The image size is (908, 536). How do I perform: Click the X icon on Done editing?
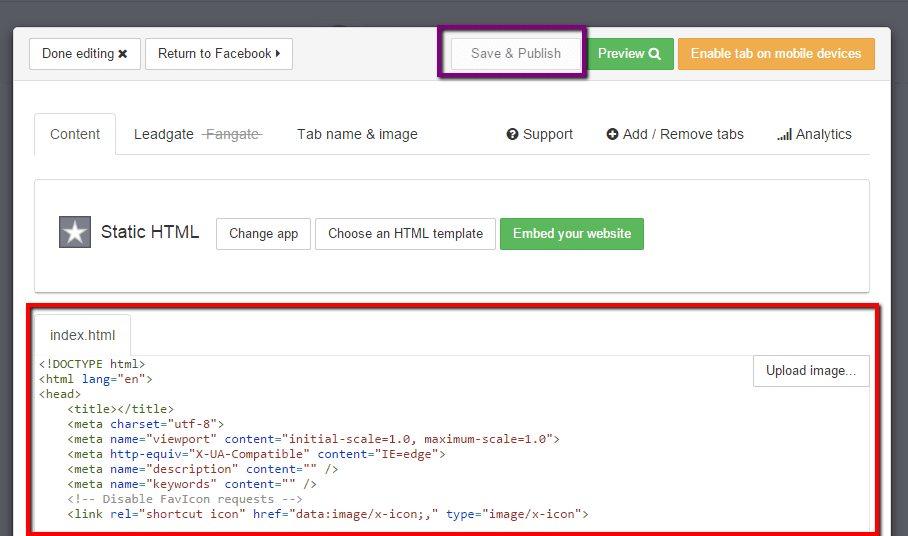click(123, 54)
